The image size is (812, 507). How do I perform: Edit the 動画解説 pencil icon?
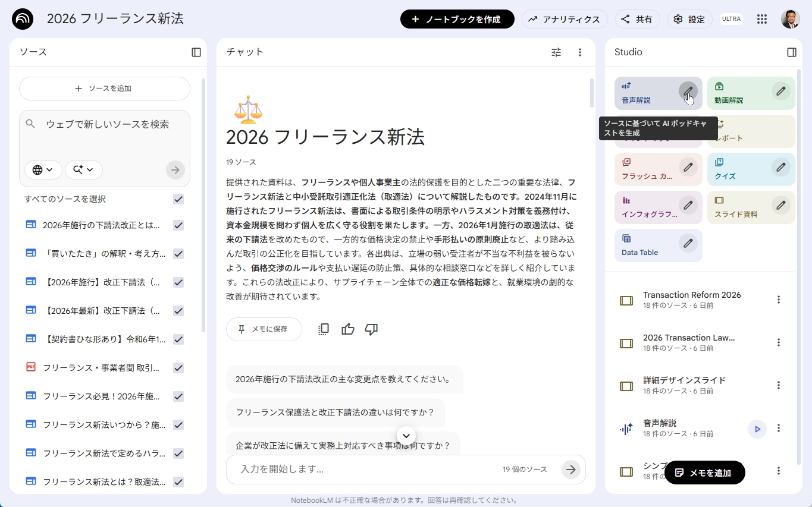780,92
